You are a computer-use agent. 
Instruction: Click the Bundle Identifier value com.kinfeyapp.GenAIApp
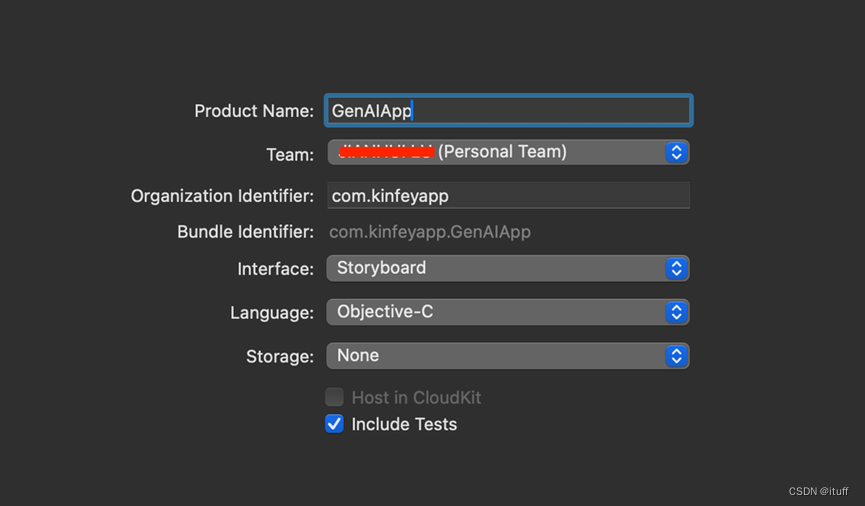(x=430, y=232)
